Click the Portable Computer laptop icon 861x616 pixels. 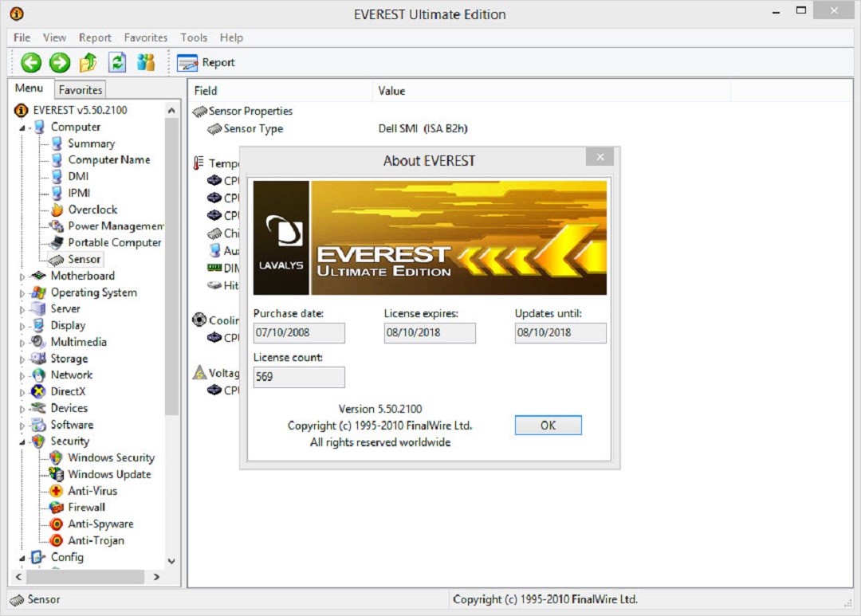click(57, 243)
